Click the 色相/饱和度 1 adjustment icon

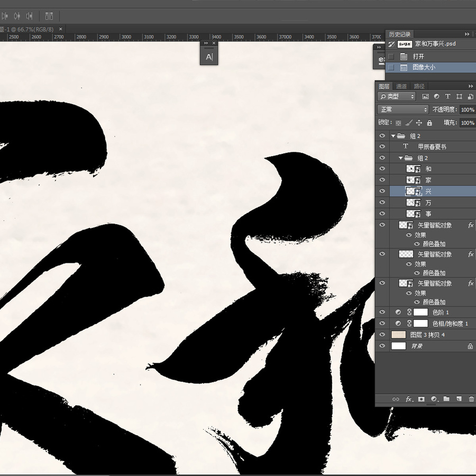click(398, 324)
